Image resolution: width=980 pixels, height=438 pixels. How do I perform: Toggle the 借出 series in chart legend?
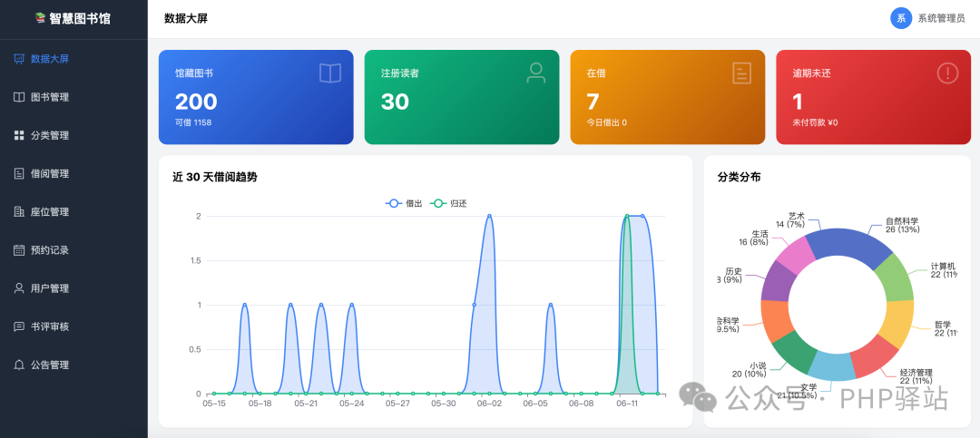click(404, 203)
